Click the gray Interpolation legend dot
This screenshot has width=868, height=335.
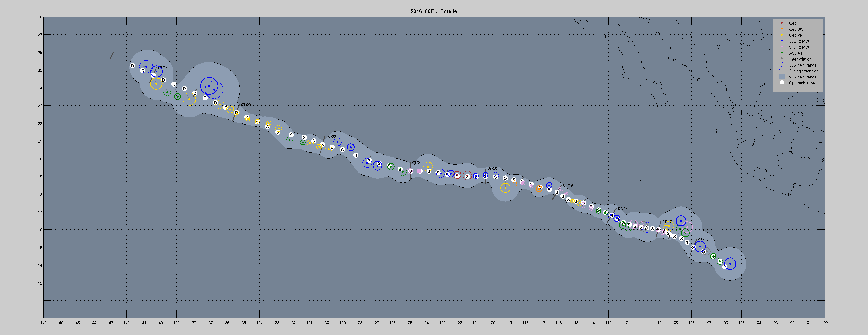pyautogui.click(x=782, y=59)
